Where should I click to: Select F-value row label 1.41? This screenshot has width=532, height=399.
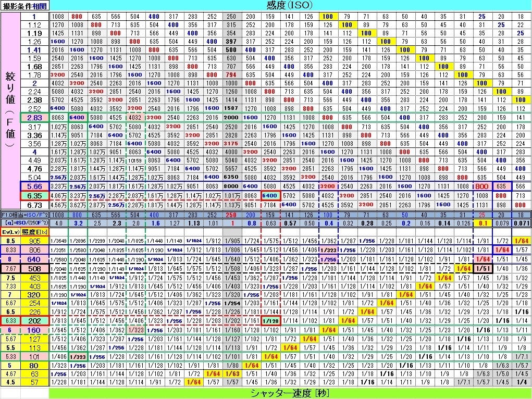[34, 50]
